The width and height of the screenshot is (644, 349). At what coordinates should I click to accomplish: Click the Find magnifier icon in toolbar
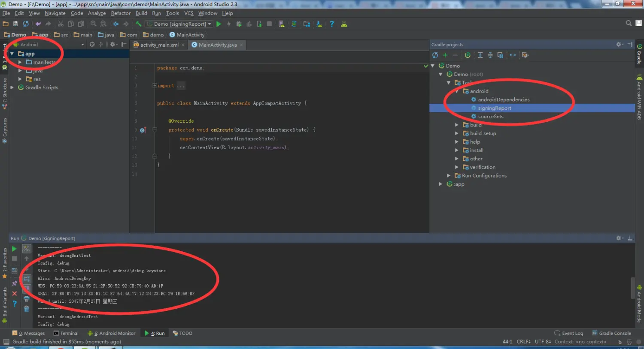coord(93,24)
